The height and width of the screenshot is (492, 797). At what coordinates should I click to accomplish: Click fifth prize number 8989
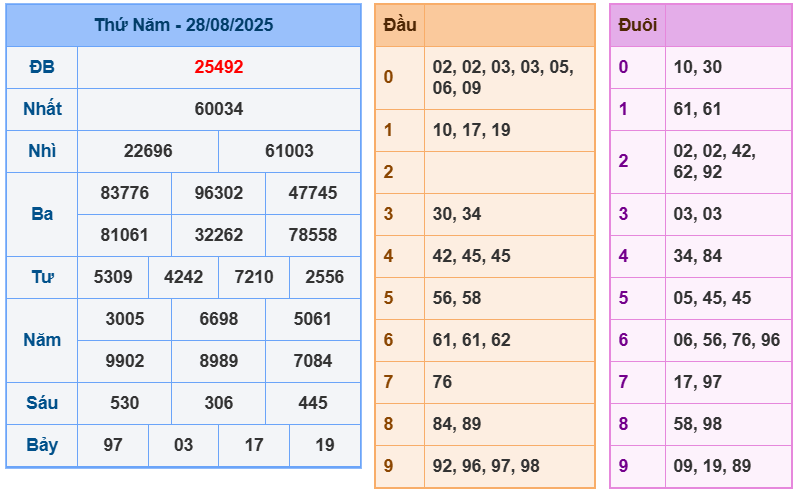tap(218, 361)
